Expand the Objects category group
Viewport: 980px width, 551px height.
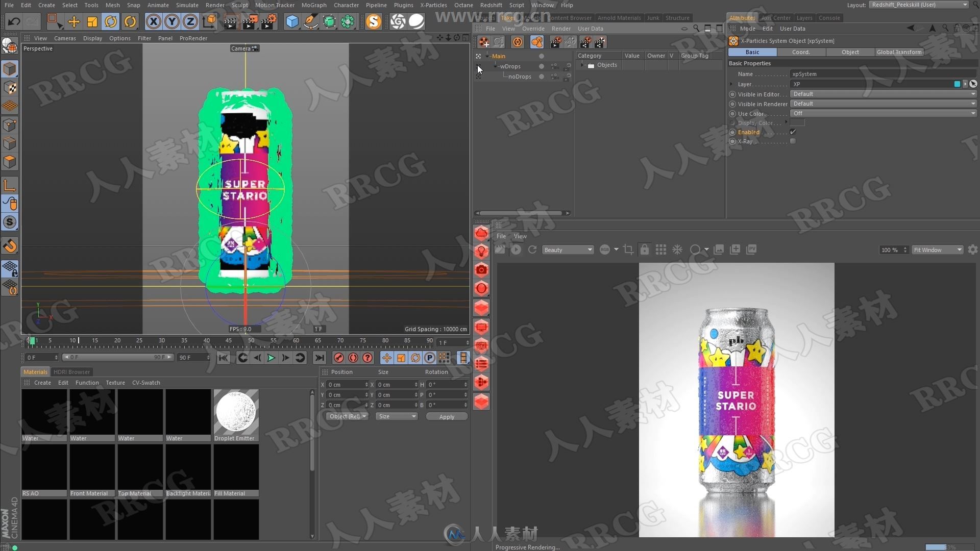pos(583,65)
